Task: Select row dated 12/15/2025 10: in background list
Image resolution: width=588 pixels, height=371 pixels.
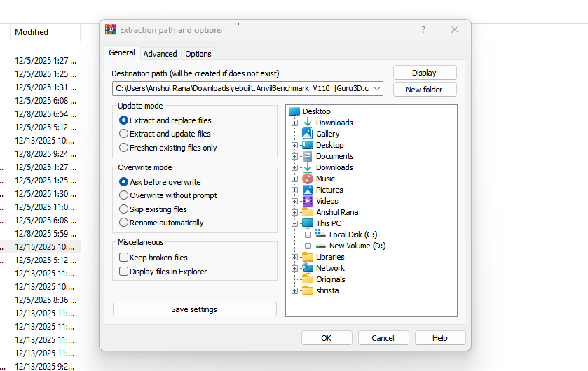Action: tap(44, 247)
